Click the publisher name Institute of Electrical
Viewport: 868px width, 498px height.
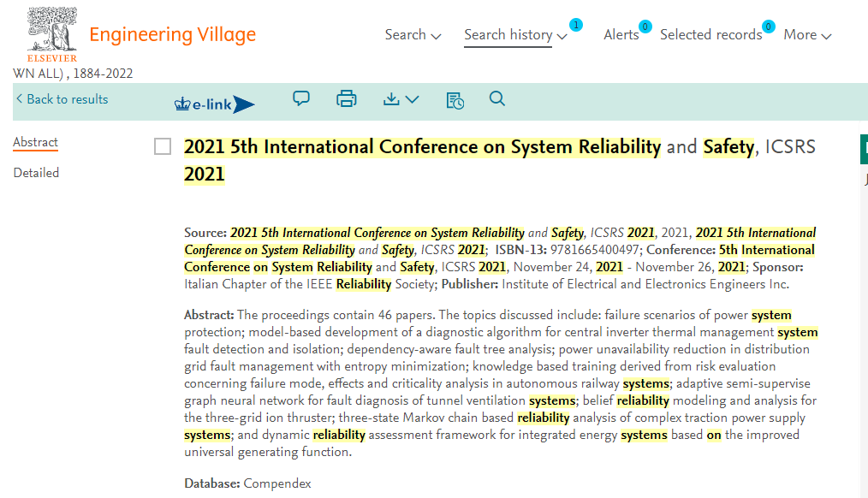pos(645,284)
